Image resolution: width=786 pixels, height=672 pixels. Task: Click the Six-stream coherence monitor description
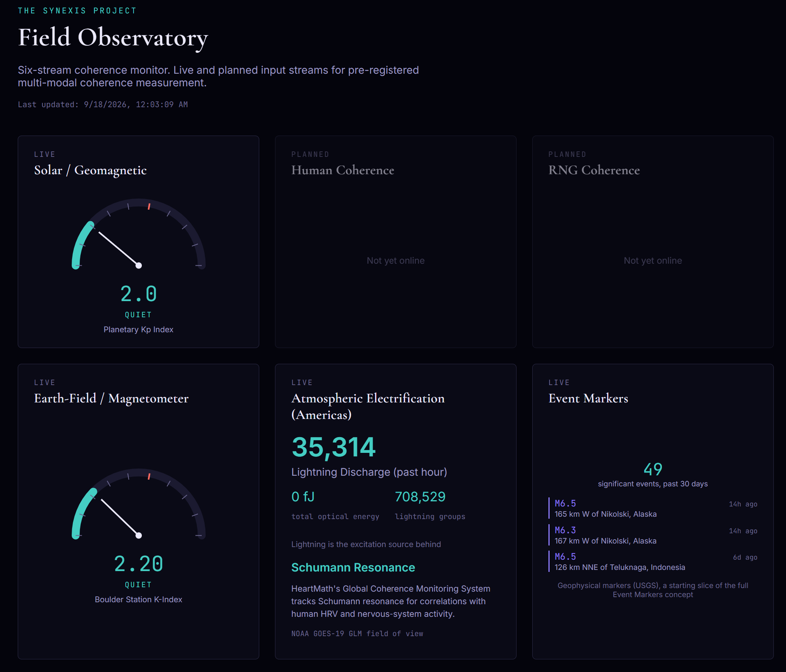point(218,76)
